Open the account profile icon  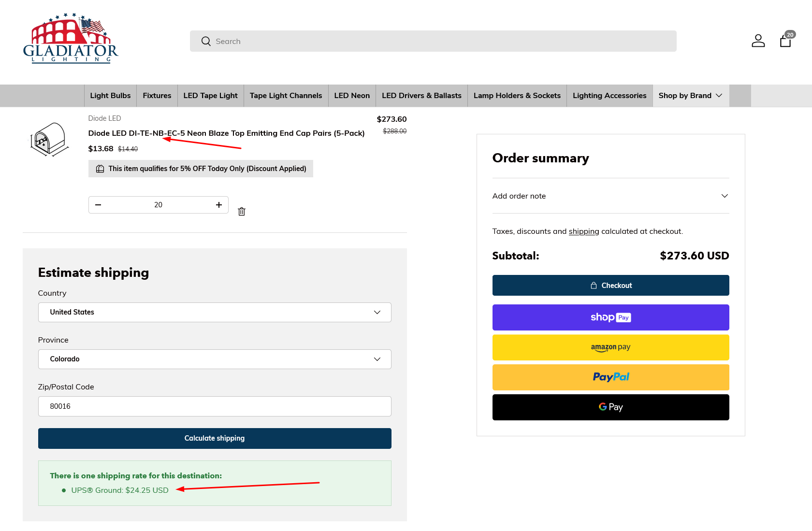coord(758,41)
